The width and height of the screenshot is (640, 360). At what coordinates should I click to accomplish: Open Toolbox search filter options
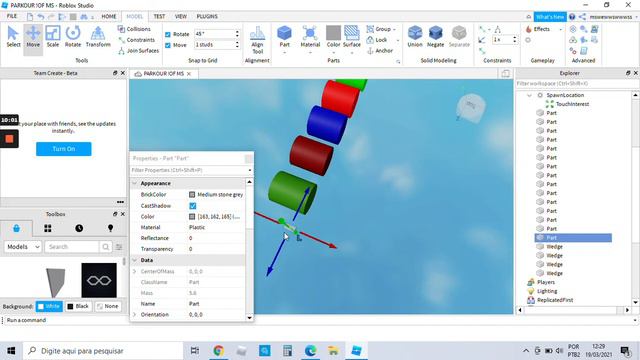pos(119,247)
